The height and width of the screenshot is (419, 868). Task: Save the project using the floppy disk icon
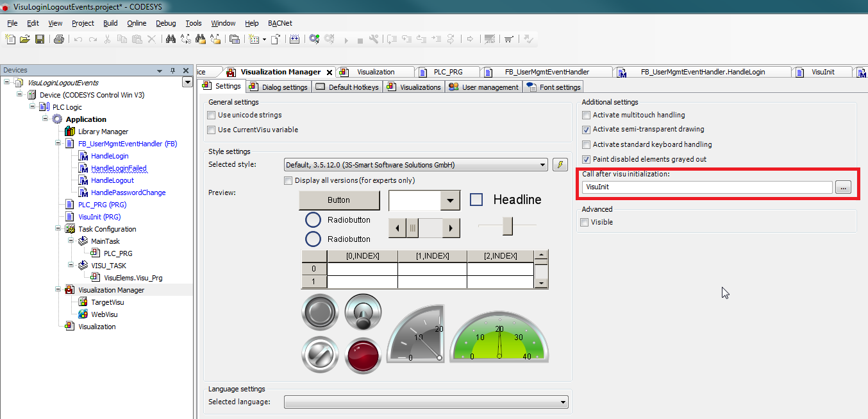pos(40,39)
